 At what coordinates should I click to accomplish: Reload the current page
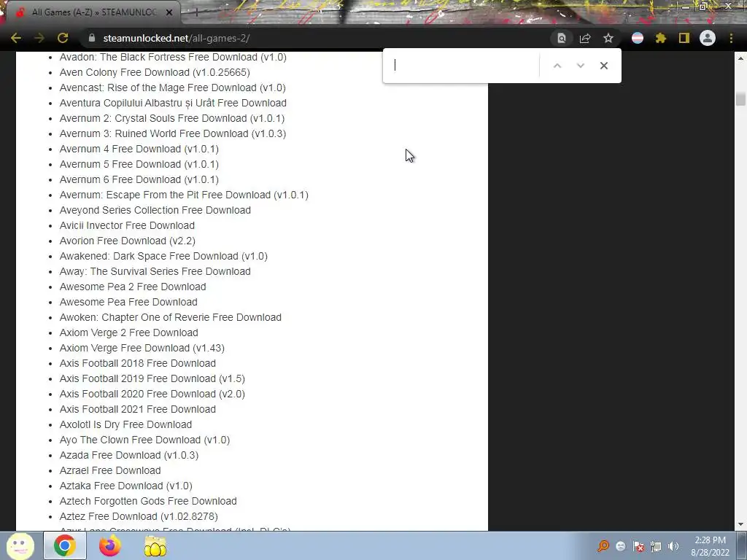click(x=63, y=38)
